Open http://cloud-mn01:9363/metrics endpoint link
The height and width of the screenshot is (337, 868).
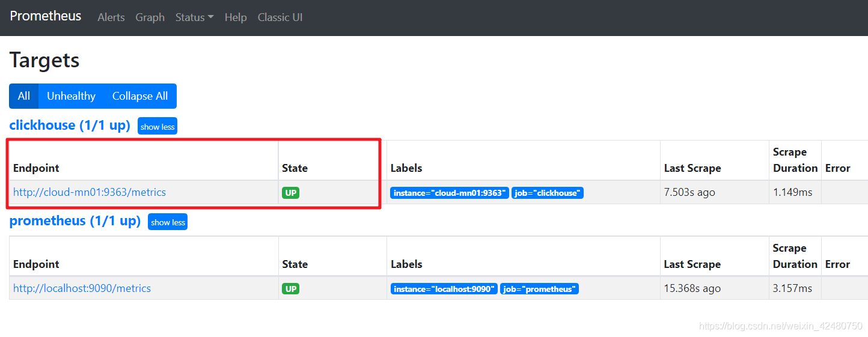[x=90, y=192]
